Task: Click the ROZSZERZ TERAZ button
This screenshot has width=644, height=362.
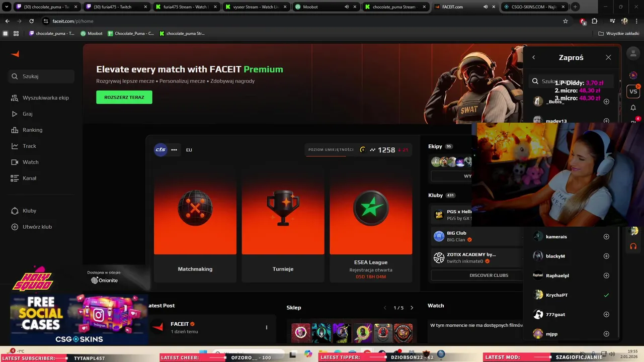Action: (124, 97)
